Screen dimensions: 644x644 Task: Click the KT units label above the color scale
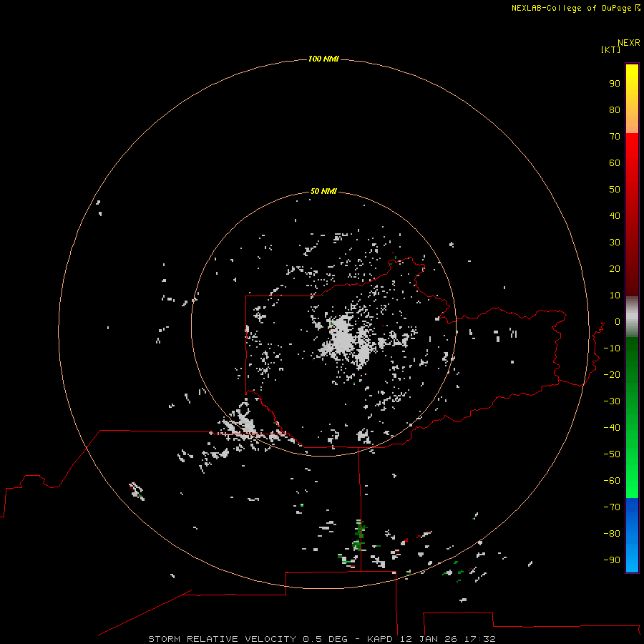611,49
